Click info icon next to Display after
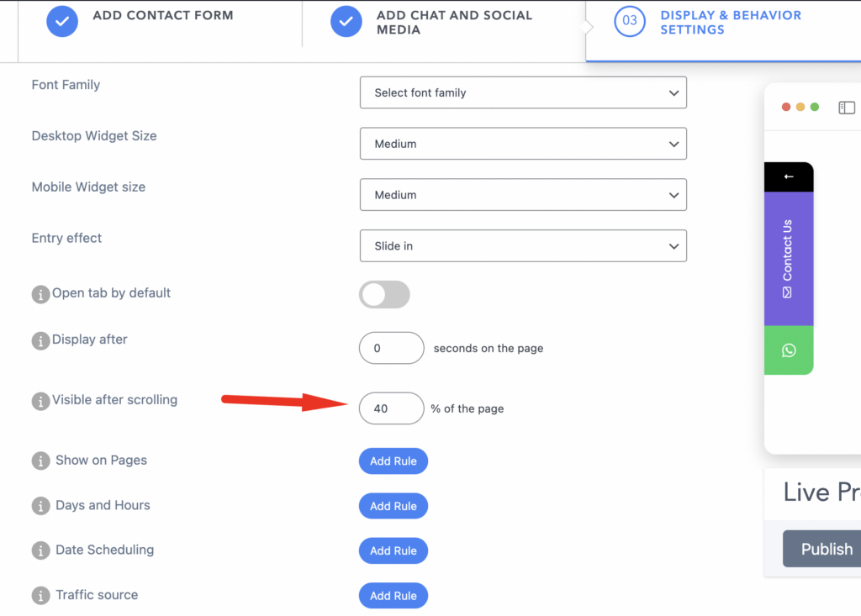 pos(40,341)
